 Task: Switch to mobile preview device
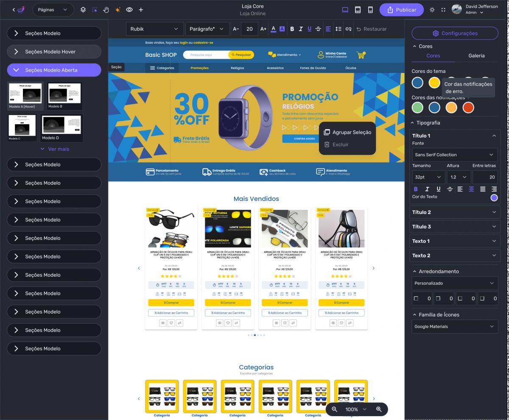(370, 10)
